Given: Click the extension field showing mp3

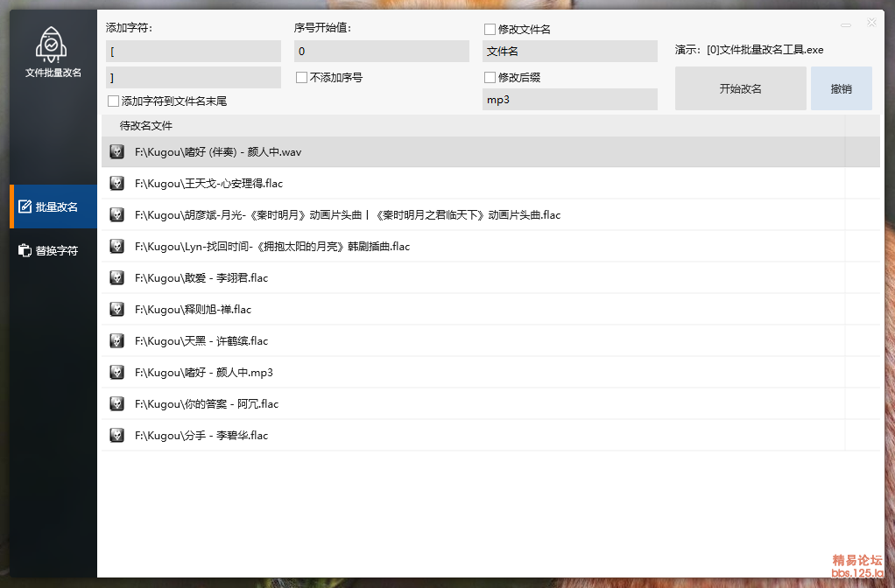Looking at the screenshot, I should pyautogui.click(x=570, y=100).
